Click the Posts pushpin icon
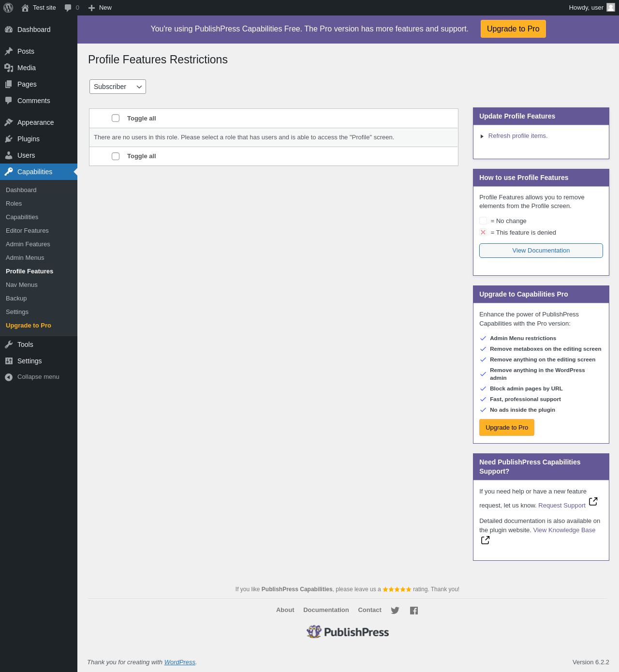The height and width of the screenshot is (672, 619). (9, 51)
